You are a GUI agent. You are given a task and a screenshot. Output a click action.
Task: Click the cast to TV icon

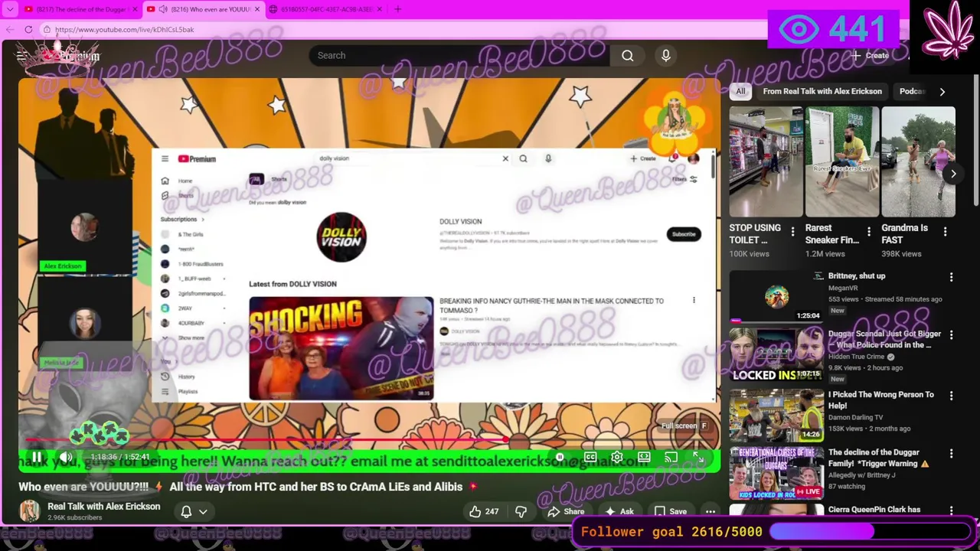coord(671,457)
